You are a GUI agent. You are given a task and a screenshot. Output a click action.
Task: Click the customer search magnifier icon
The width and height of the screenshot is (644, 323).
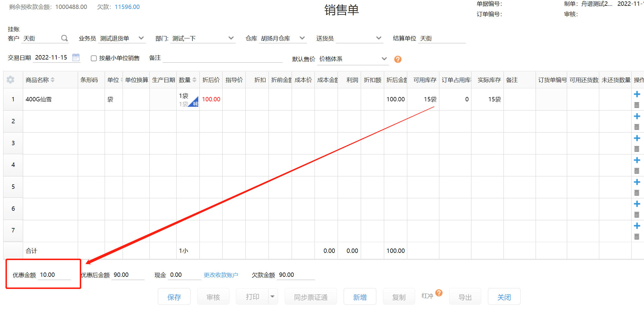64,38
